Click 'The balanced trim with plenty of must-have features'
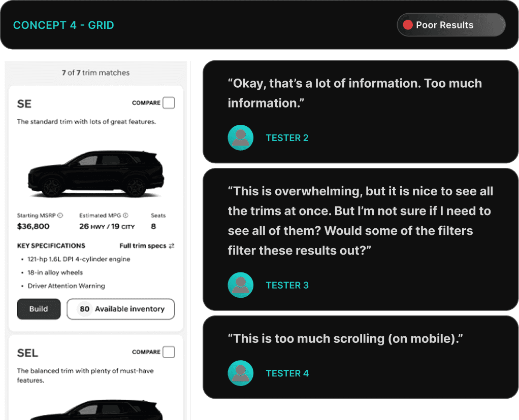The width and height of the screenshot is (519, 420). pos(85,375)
